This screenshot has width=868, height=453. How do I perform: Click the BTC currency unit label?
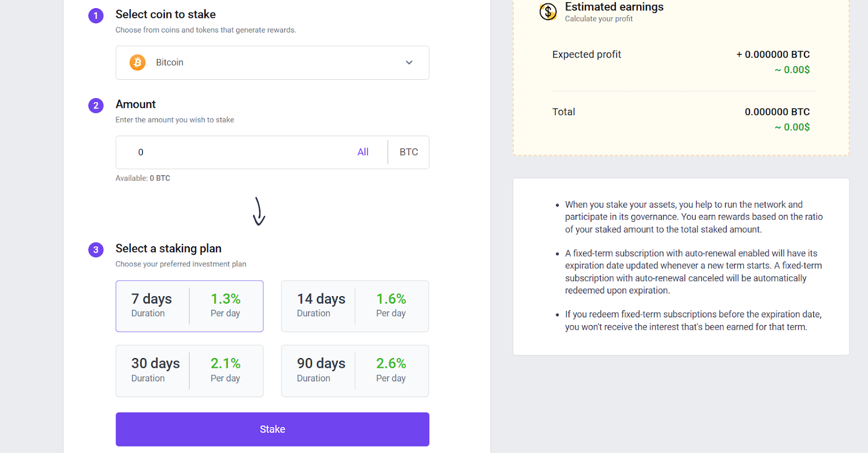pos(409,152)
